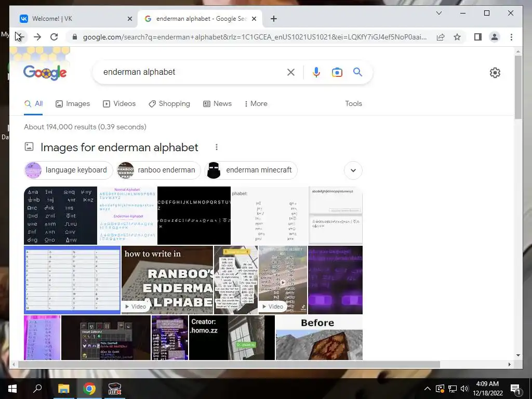Open File Explorer from taskbar
This screenshot has height=399, width=532.
click(x=63, y=389)
